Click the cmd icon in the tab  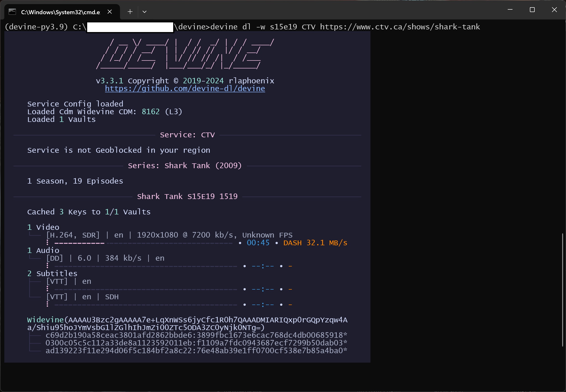tap(12, 12)
